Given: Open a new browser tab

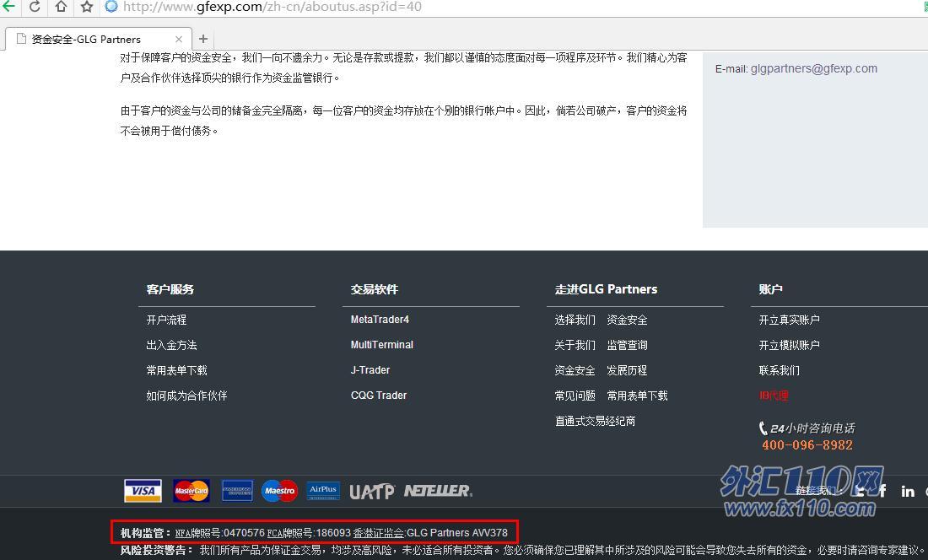Looking at the screenshot, I should [203, 39].
